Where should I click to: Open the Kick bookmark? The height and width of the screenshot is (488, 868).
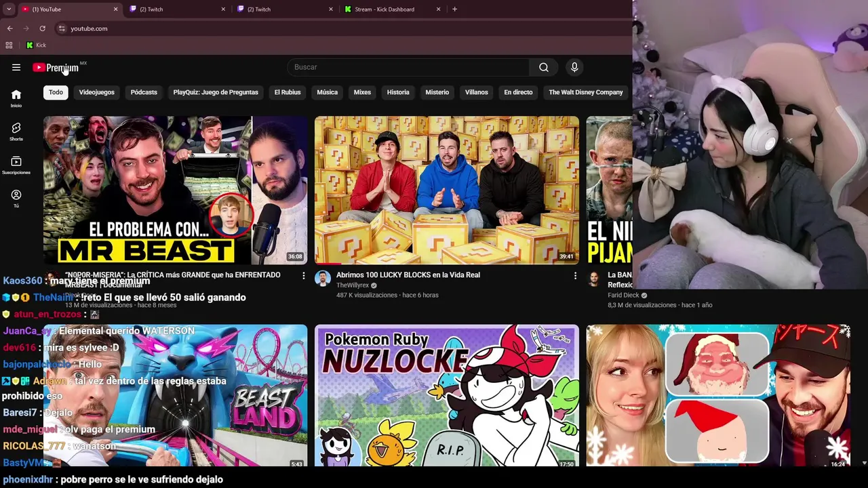coord(36,45)
